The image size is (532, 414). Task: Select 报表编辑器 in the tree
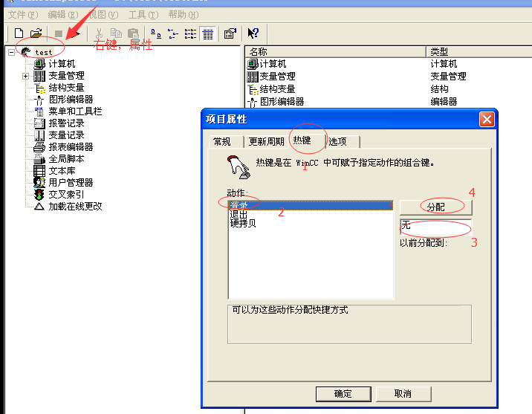(x=71, y=147)
